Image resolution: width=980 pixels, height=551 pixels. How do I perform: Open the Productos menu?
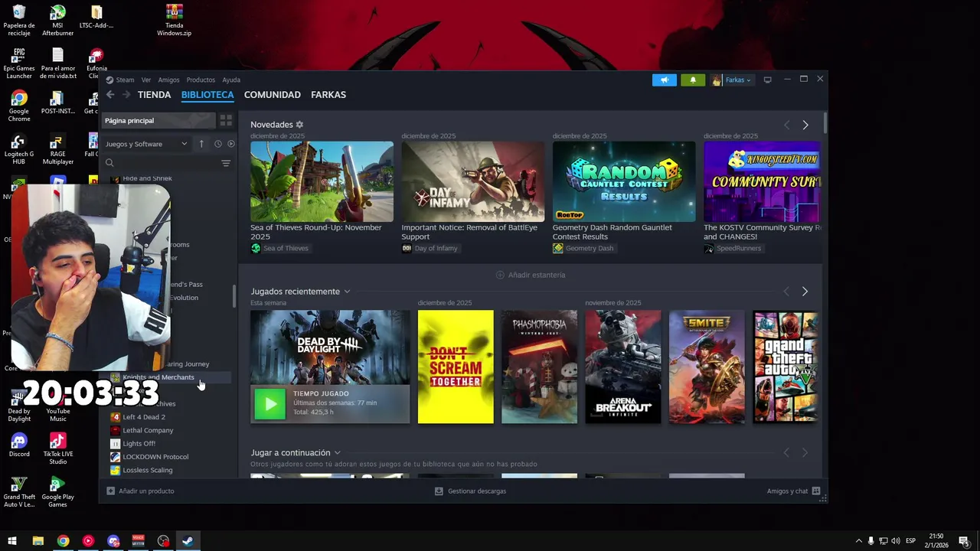[201, 80]
